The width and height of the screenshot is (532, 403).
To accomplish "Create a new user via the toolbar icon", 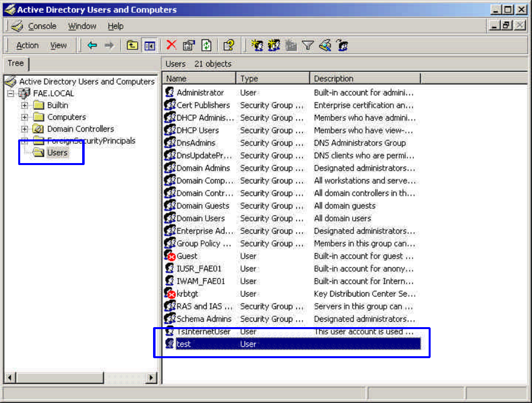I will (257, 45).
